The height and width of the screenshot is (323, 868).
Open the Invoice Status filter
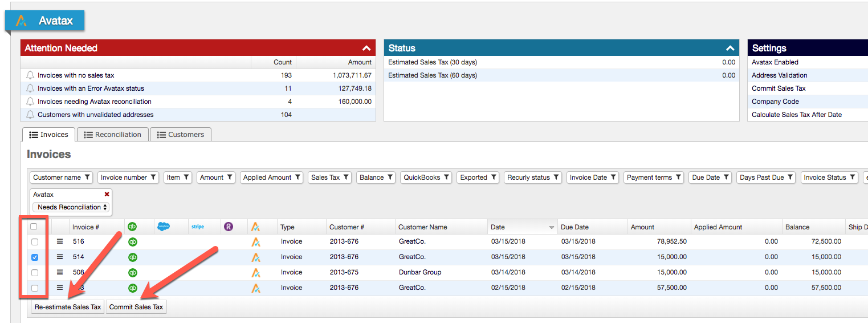829,177
